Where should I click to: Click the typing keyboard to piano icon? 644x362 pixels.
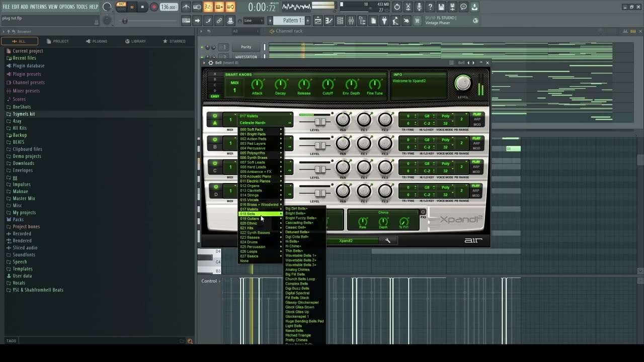[x=186, y=21]
